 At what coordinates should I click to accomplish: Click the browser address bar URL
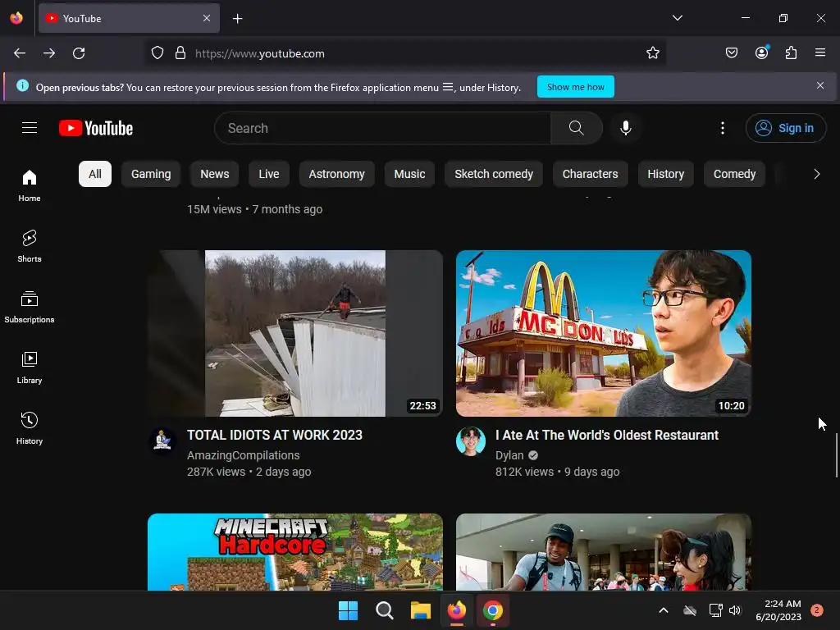click(x=260, y=53)
